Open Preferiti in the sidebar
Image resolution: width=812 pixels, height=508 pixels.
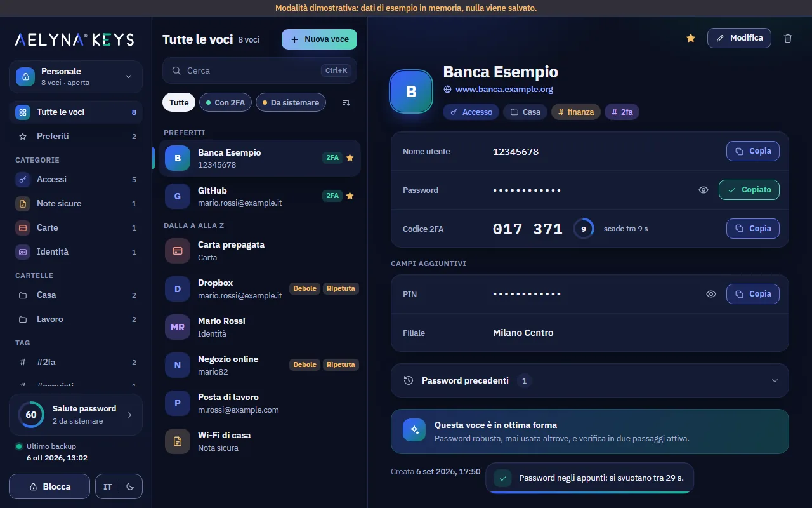76,137
